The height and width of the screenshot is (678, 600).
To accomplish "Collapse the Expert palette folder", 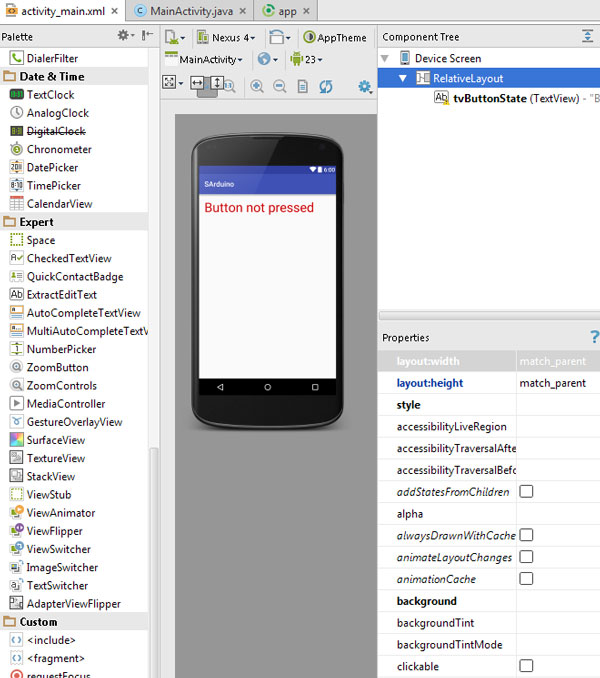I will [x=9, y=222].
